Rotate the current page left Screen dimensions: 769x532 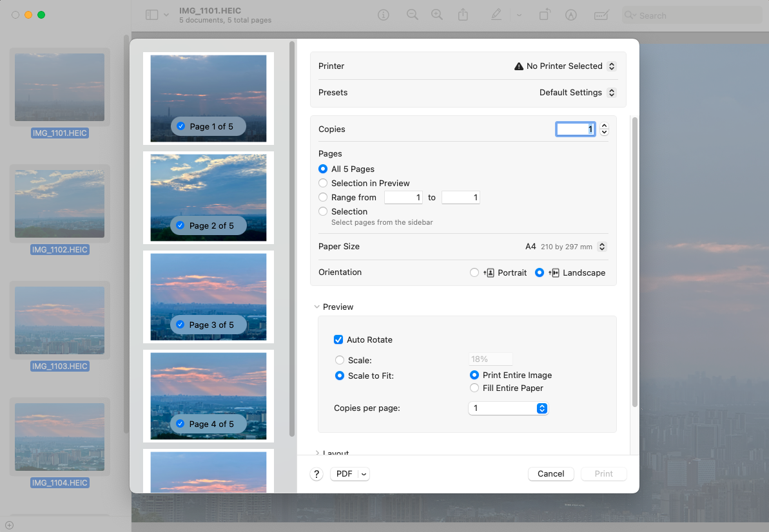pyautogui.click(x=544, y=15)
